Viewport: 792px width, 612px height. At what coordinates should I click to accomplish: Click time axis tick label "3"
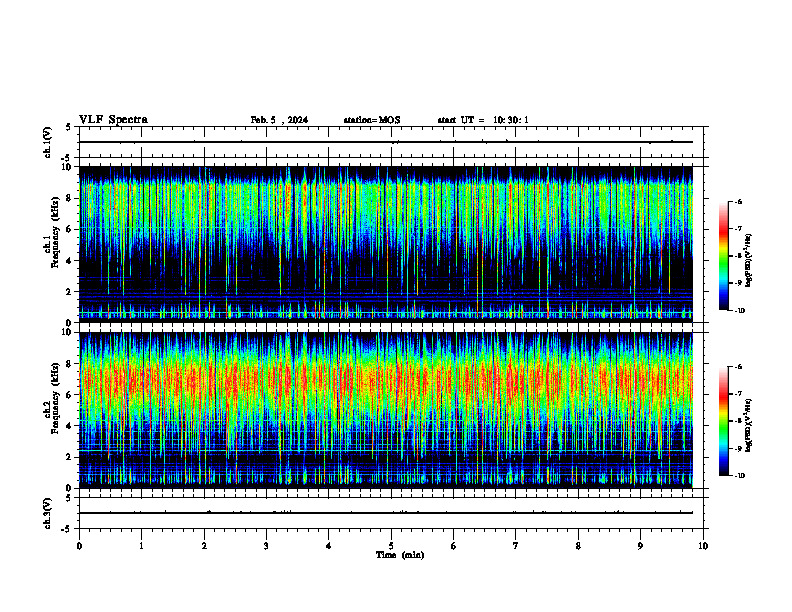click(x=266, y=546)
